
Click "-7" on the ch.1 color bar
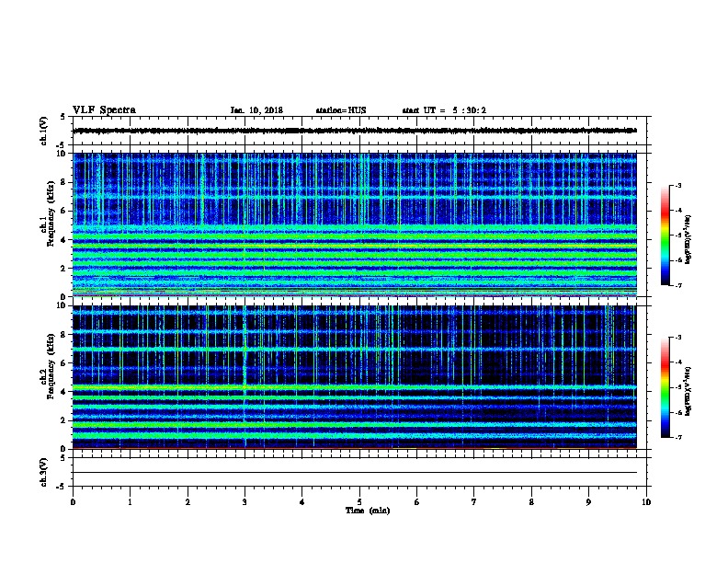click(677, 286)
